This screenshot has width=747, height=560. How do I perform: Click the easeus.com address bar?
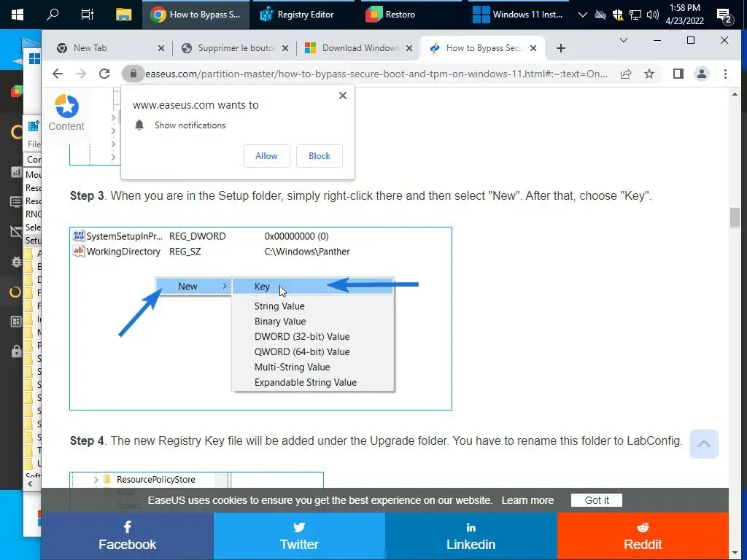click(376, 74)
